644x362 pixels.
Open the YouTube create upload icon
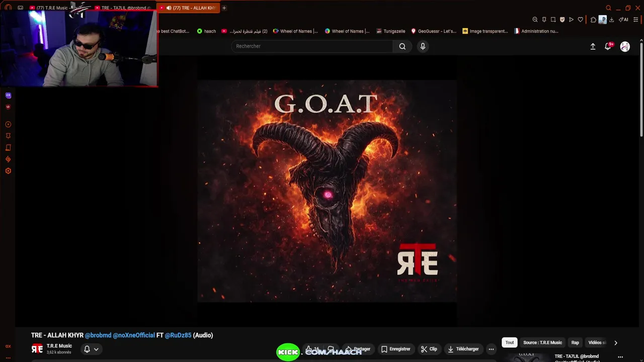click(x=593, y=46)
